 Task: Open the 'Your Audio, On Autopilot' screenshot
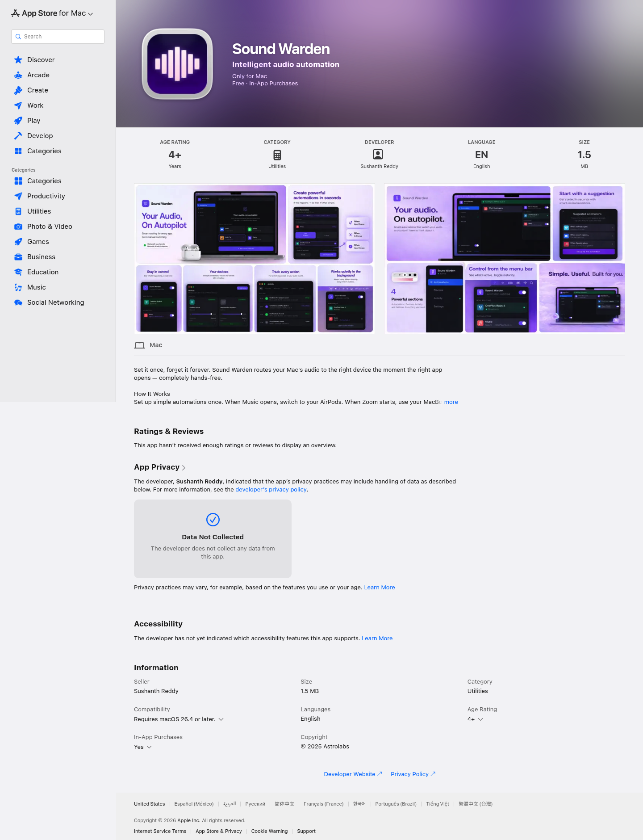click(x=255, y=259)
